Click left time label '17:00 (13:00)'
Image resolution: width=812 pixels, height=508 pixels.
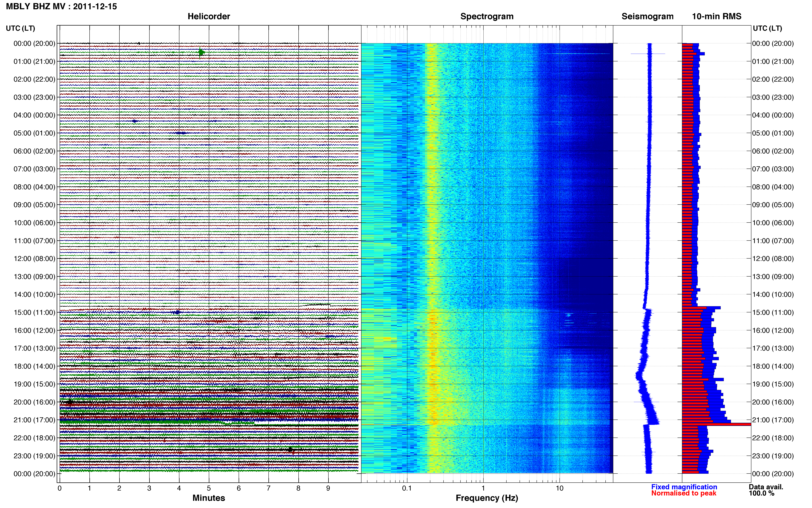click(x=34, y=348)
